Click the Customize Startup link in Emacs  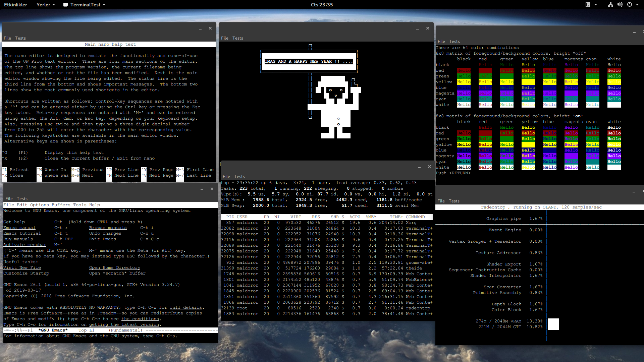[26, 273]
